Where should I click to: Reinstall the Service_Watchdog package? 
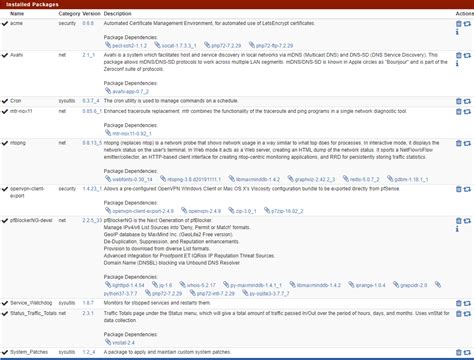click(467, 303)
